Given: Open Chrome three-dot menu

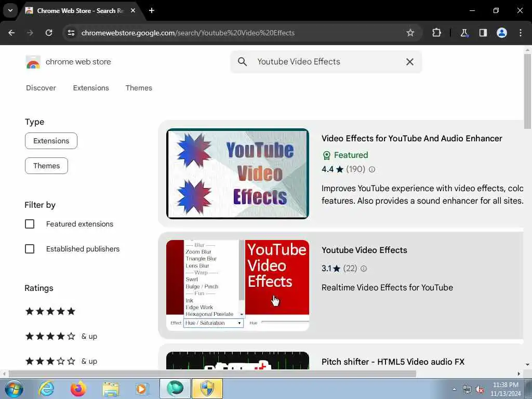Looking at the screenshot, I should tap(521, 33).
